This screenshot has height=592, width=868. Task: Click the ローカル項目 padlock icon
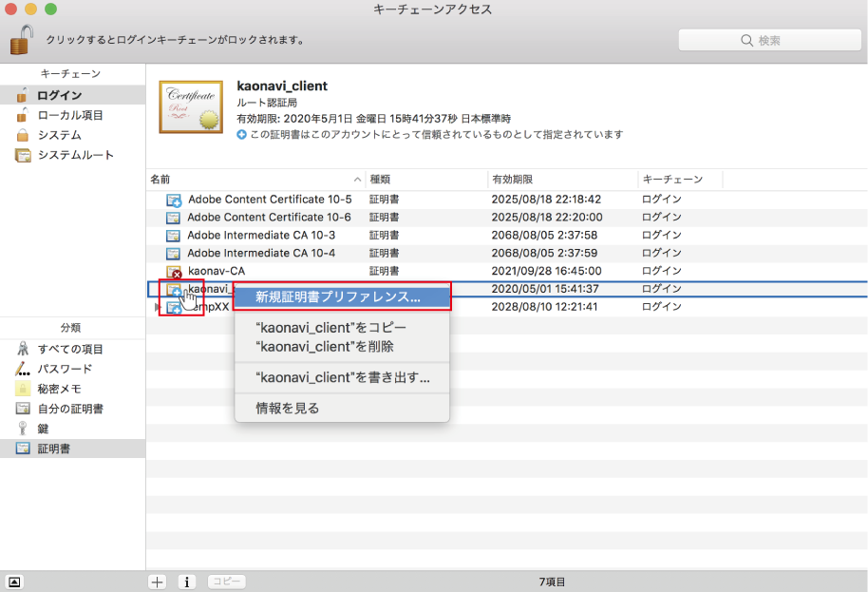coord(22,115)
